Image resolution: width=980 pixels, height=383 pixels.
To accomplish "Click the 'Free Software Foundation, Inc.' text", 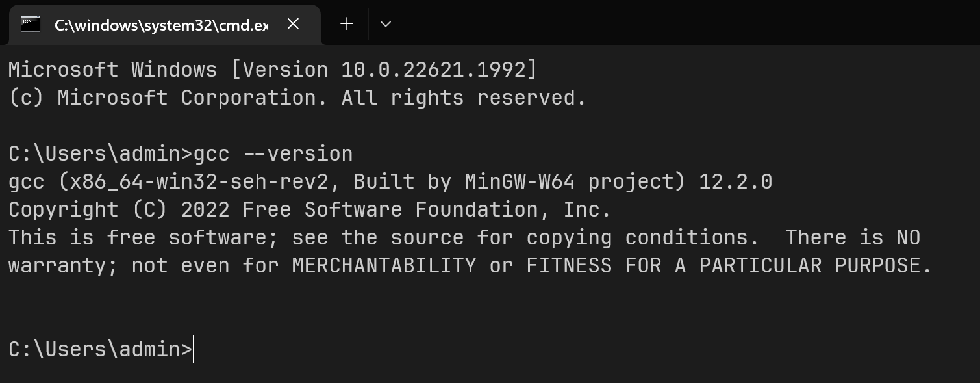I will point(427,209).
